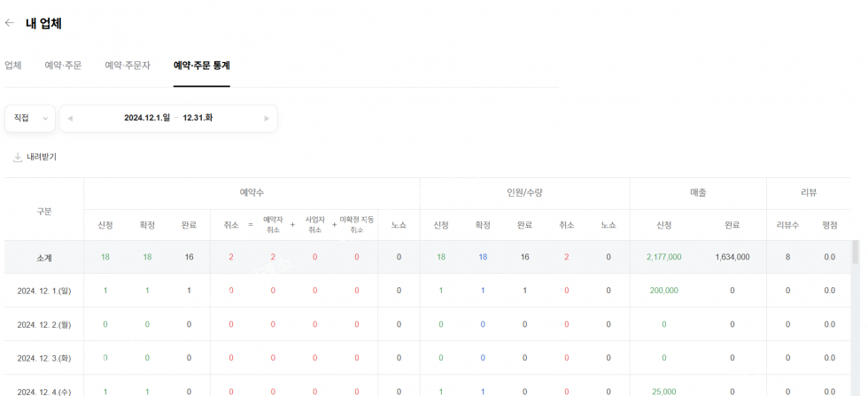The width and height of the screenshot is (868, 396).
Task: Click the 소계 summary row label
Action: point(44,258)
